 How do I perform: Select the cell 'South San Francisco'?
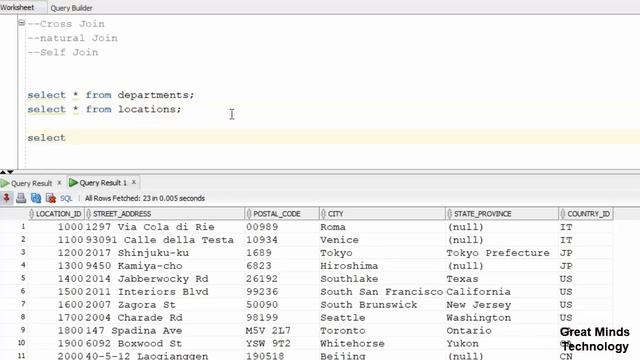coord(382,292)
